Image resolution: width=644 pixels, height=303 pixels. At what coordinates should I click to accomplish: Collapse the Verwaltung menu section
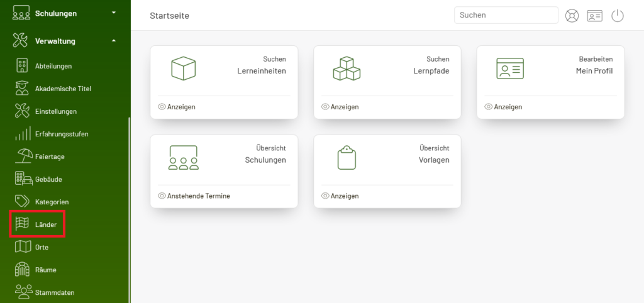click(114, 41)
